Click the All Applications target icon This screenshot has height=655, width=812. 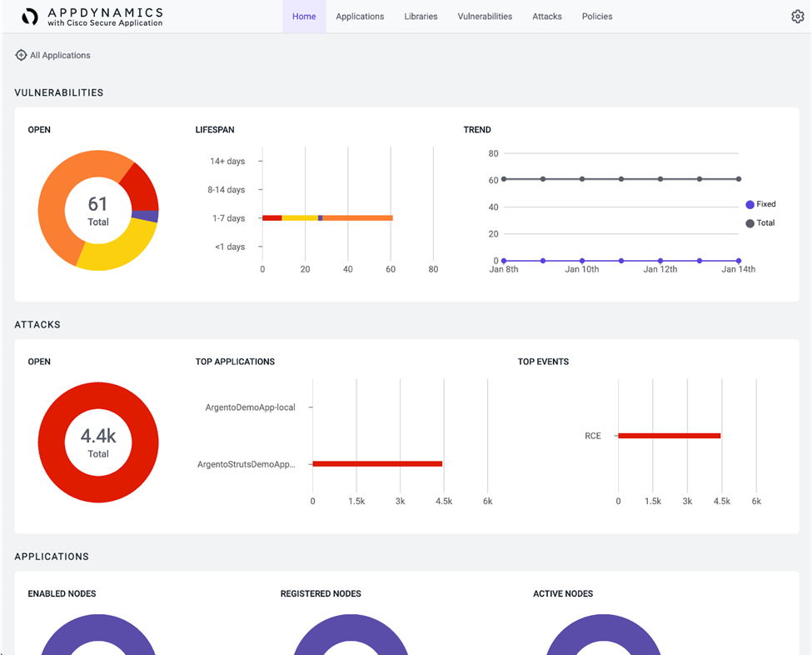pyautogui.click(x=21, y=55)
